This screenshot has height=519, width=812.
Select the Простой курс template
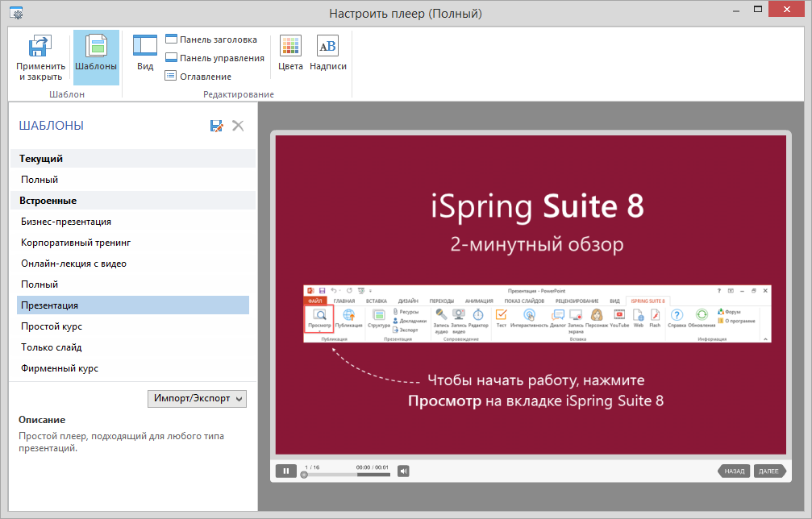pos(133,326)
